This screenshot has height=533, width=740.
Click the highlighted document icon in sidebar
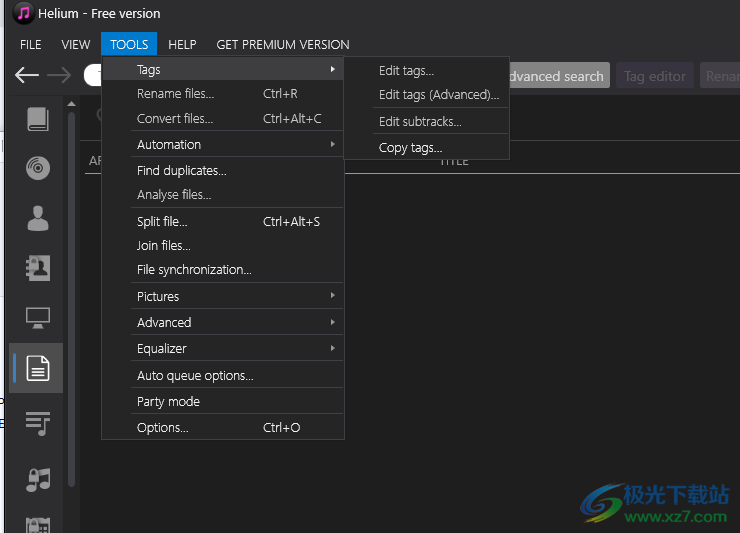pos(38,369)
